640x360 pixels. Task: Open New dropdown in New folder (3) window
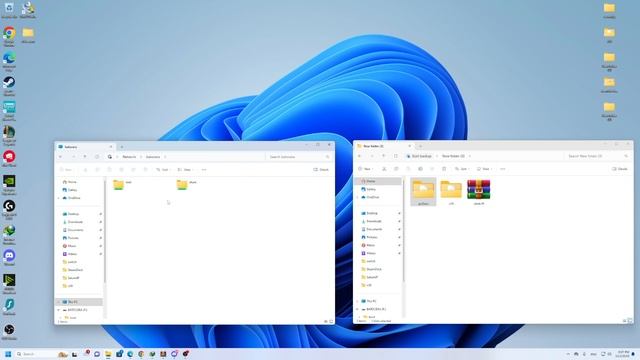pyautogui.click(x=366, y=169)
